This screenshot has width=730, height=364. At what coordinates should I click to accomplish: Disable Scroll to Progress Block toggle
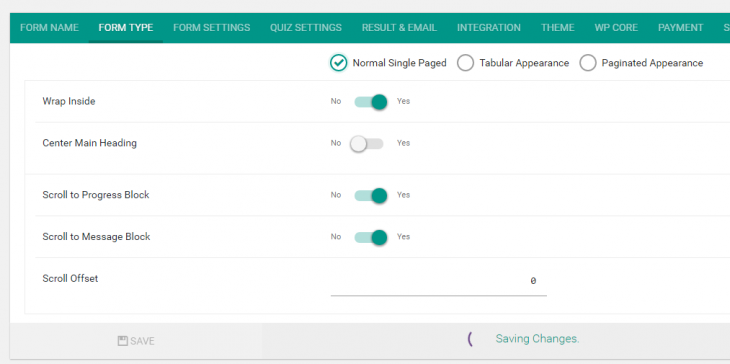coord(371,195)
